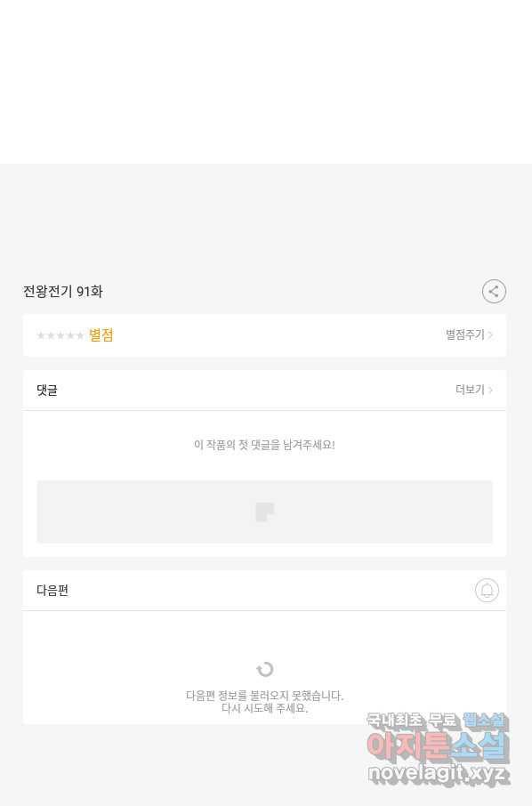
Task: Select the fourth rating star
Action: (70, 335)
